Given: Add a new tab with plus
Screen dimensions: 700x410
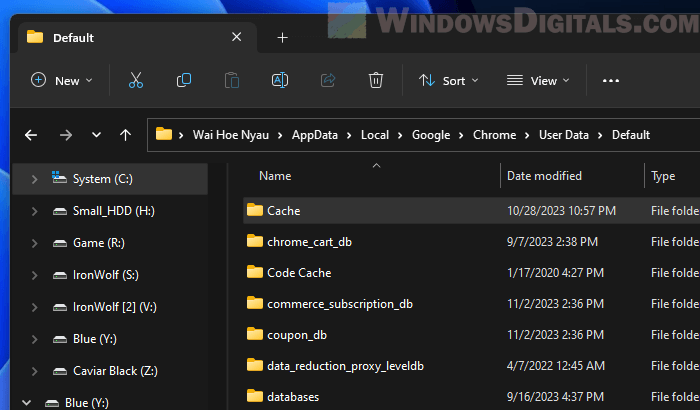Looking at the screenshot, I should click(x=282, y=38).
